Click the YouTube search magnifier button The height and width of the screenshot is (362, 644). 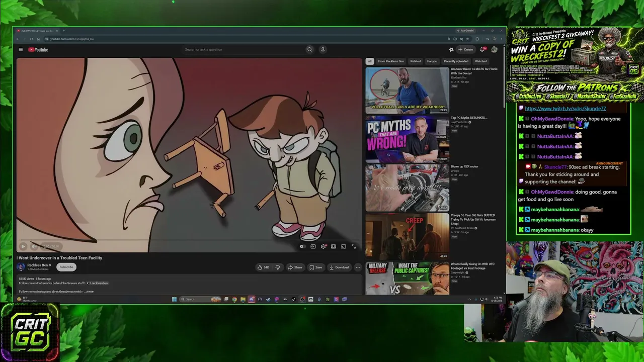(x=309, y=49)
